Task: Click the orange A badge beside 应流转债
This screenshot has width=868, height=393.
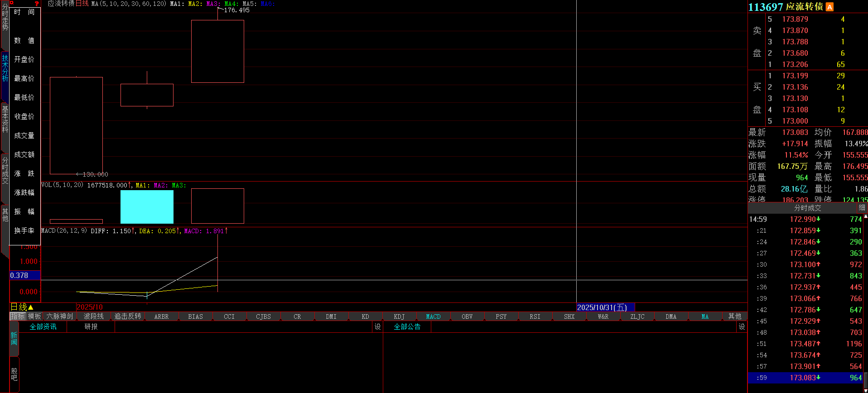Action: (x=829, y=7)
